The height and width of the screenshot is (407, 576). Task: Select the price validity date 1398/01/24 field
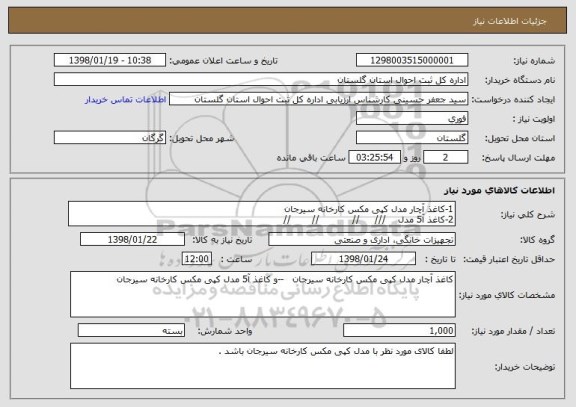pos(363,259)
